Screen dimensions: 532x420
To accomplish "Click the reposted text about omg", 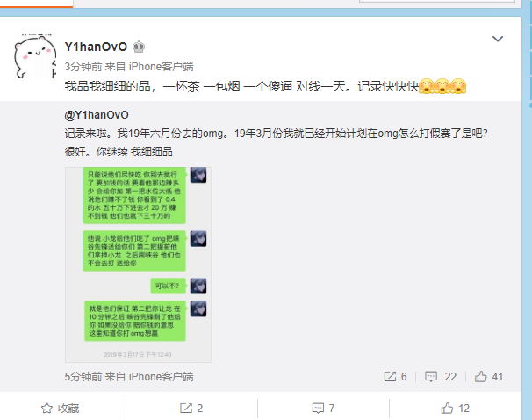I will [x=277, y=142].
